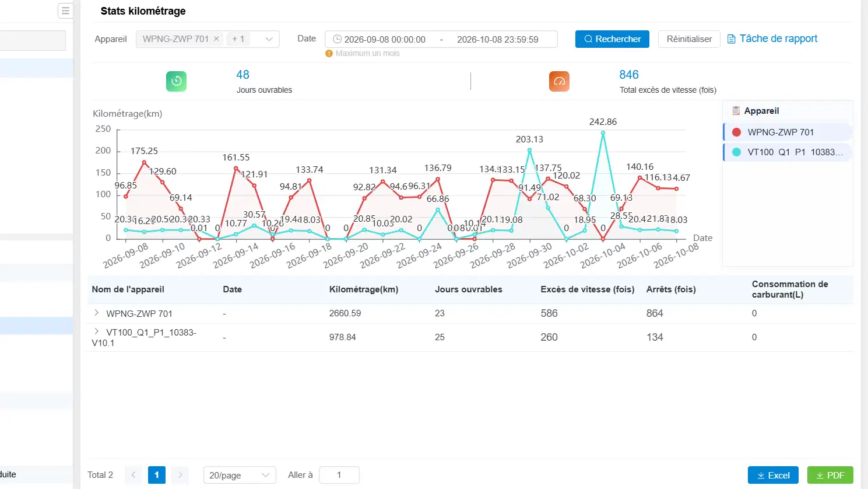
Task: Click the start date field 2026-09-08
Action: tap(385, 39)
